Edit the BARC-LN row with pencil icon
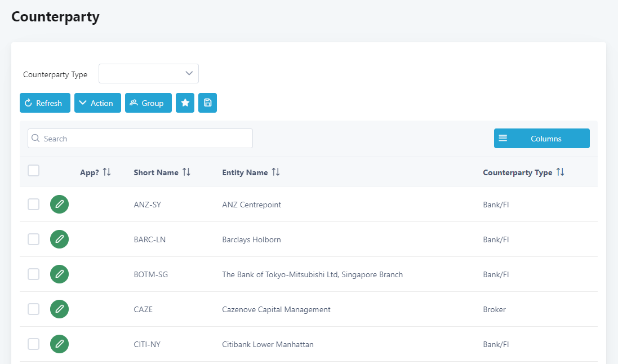Screen dimensions: 618x364 click(60, 239)
